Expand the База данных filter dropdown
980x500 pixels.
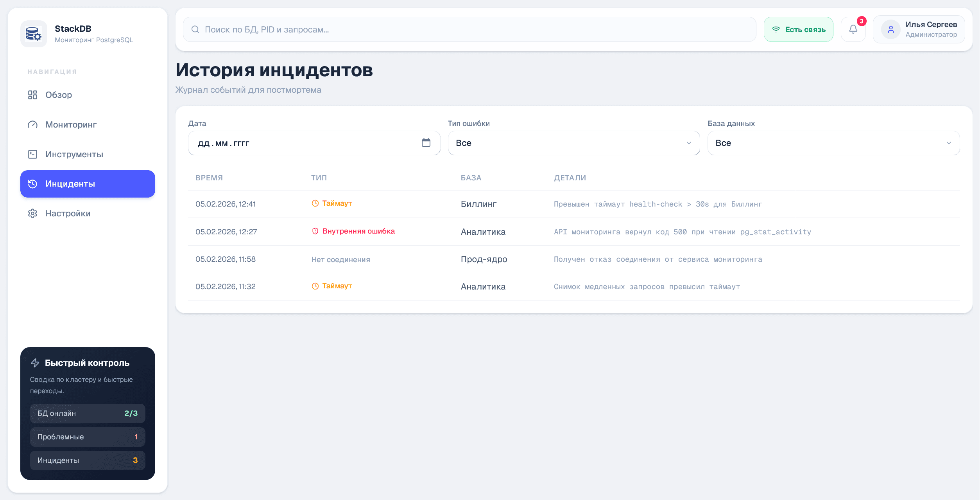833,143
